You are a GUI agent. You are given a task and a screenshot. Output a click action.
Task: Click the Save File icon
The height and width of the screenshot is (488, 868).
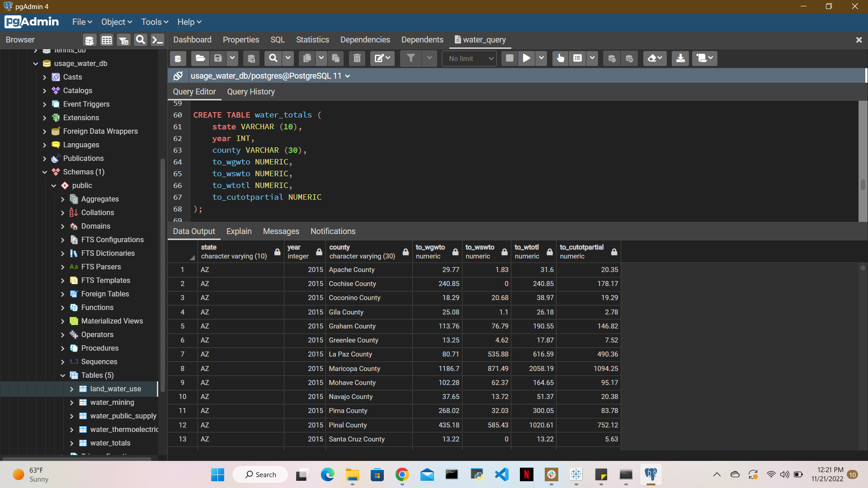coord(218,58)
